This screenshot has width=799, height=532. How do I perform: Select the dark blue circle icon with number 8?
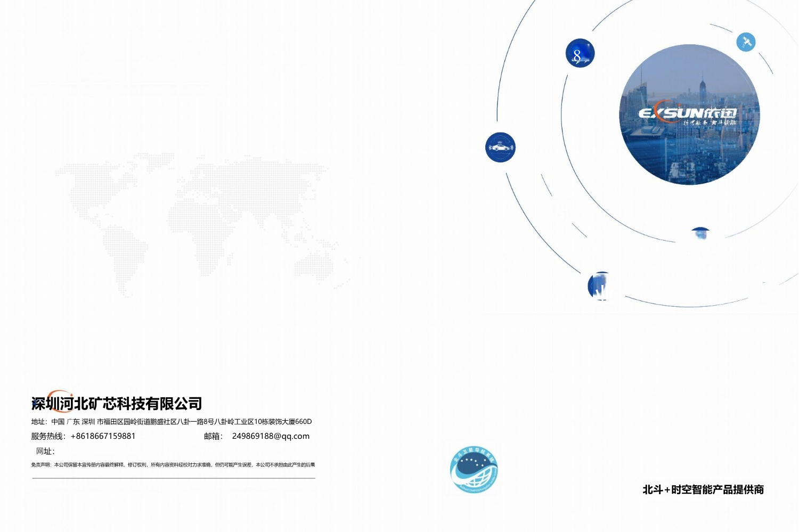(580, 53)
